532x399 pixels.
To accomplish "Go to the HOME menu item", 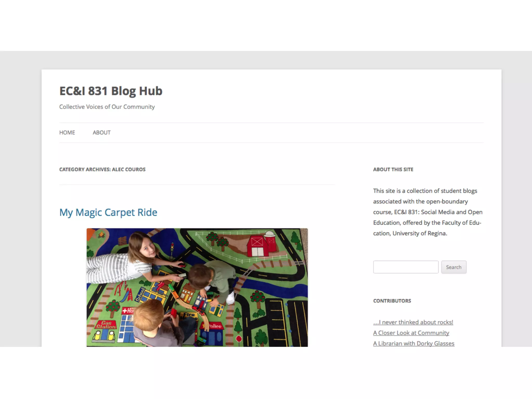I will pos(67,132).
